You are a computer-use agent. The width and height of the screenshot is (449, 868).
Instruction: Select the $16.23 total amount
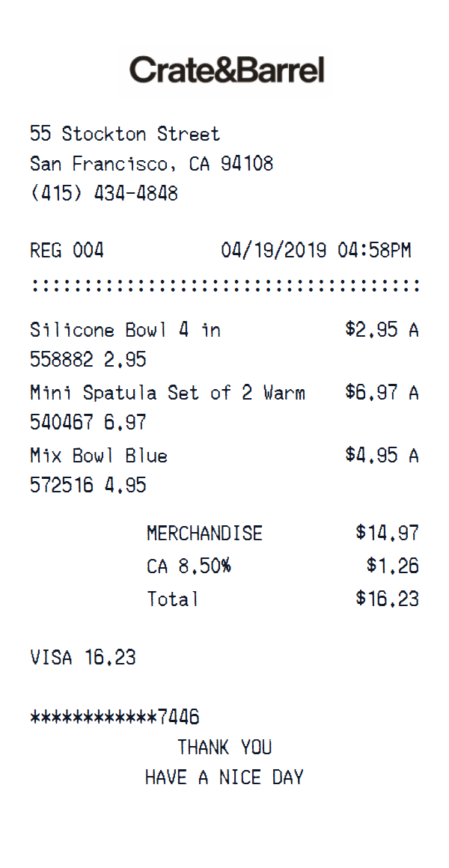pos(387,599)
